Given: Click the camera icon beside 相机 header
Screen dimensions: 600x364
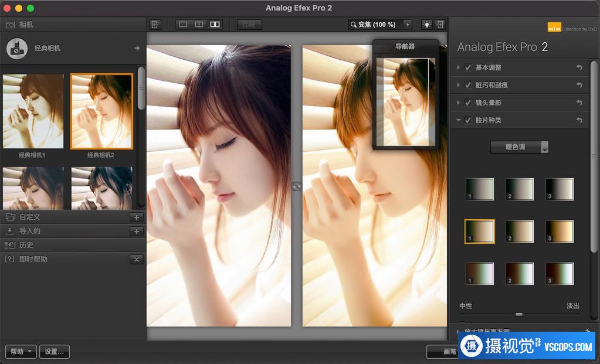Looking at the screenshot, I should tap(11, 25).
